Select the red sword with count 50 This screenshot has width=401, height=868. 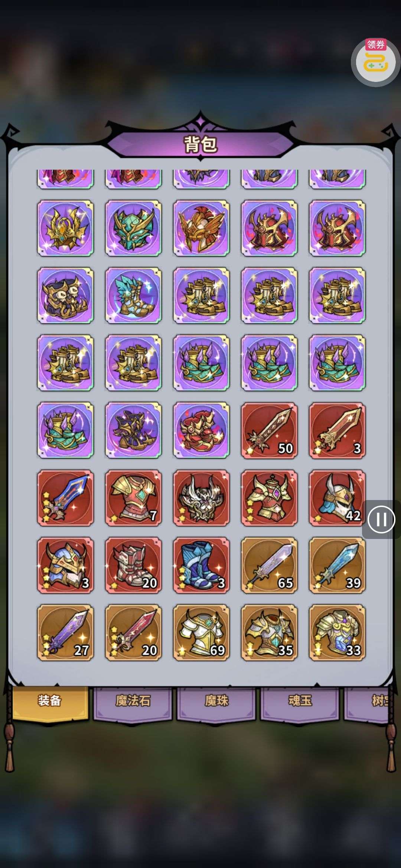click(269, 430)
